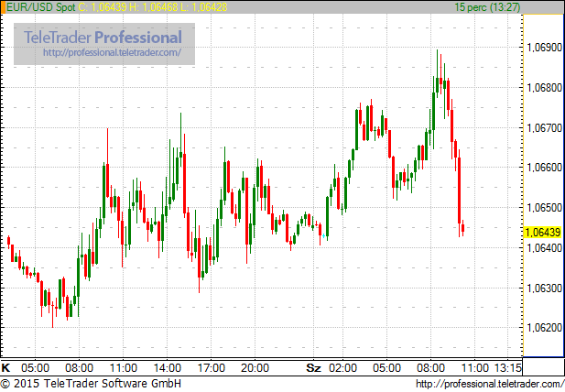Click the 20:00 time axis label
Screen dimensions: 565x392
point(255,368)
